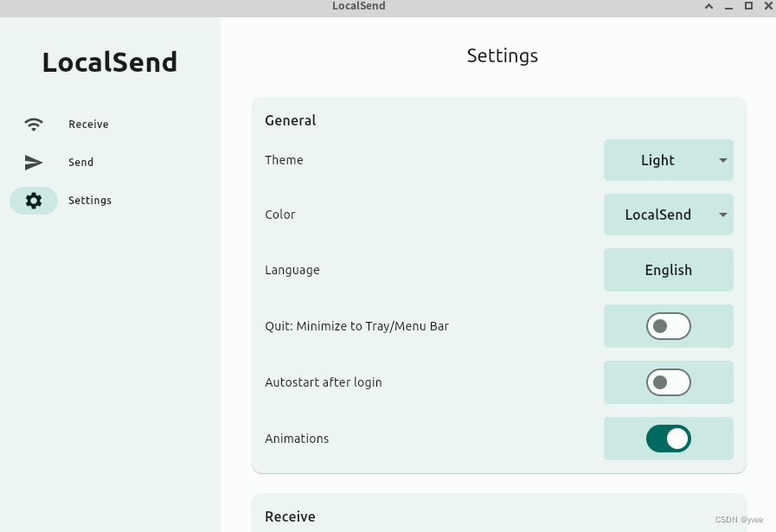Image resolution: width=776 pixels, height=532 pixels.
Task: Click the General section heading
Action: coord(291,120)
